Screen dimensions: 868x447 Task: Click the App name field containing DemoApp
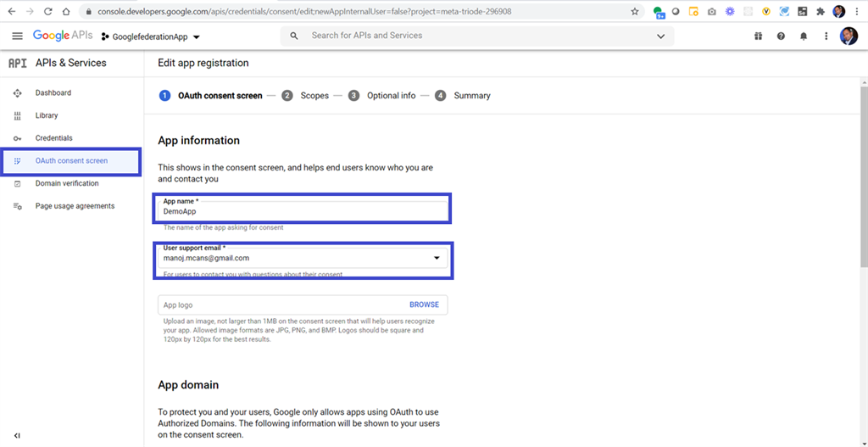303,211
